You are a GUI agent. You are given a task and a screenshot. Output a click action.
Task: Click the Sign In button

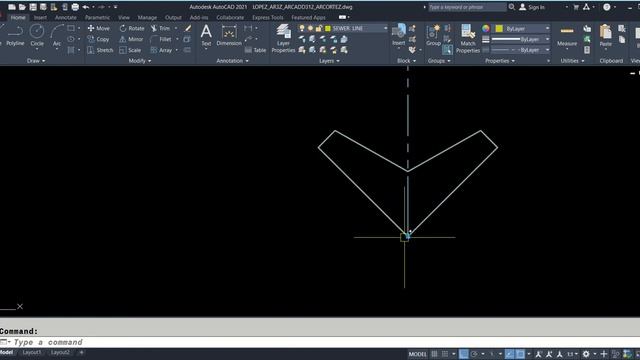pyautogui.click(x=532, y=7)
